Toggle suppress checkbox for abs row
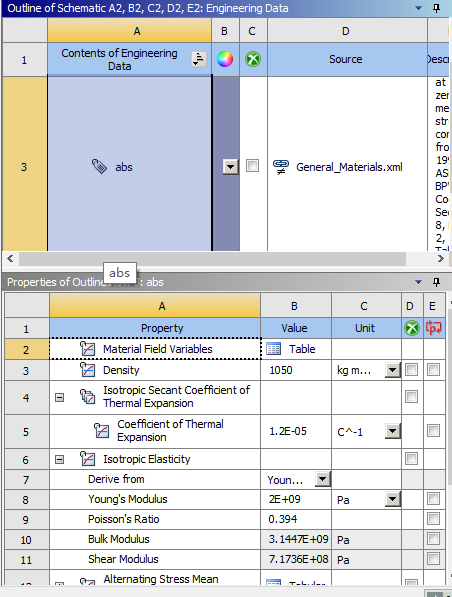Viewport: 452px width, 597px height. [x=252, y=166]
